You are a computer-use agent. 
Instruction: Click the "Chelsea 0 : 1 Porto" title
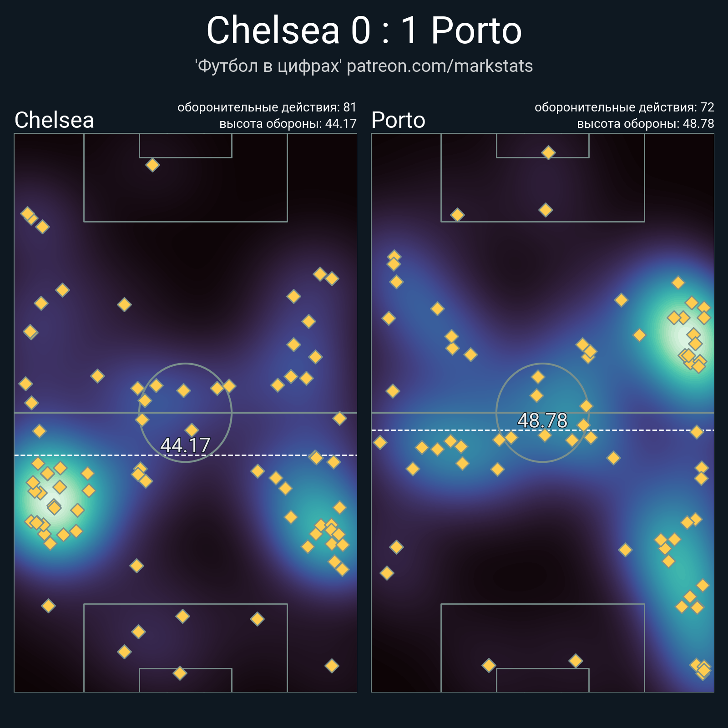[x=364, y=30]
